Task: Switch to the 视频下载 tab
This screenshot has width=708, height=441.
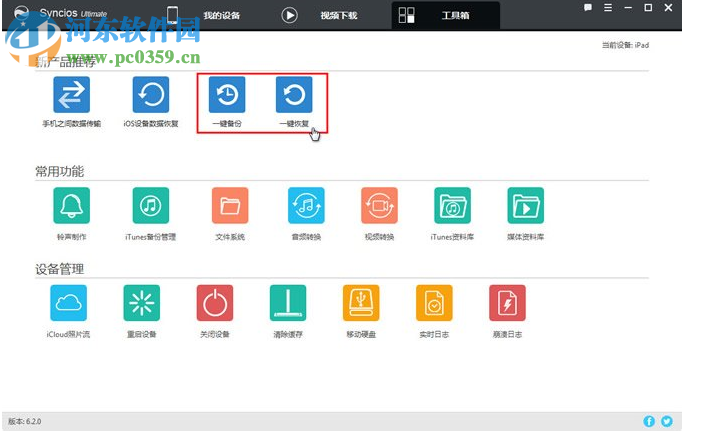Action: 320,15
